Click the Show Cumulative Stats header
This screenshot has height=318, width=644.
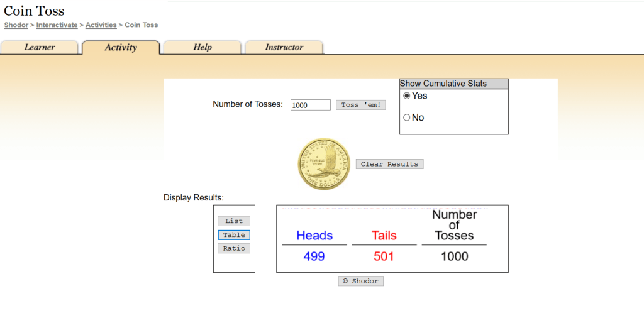454,84
